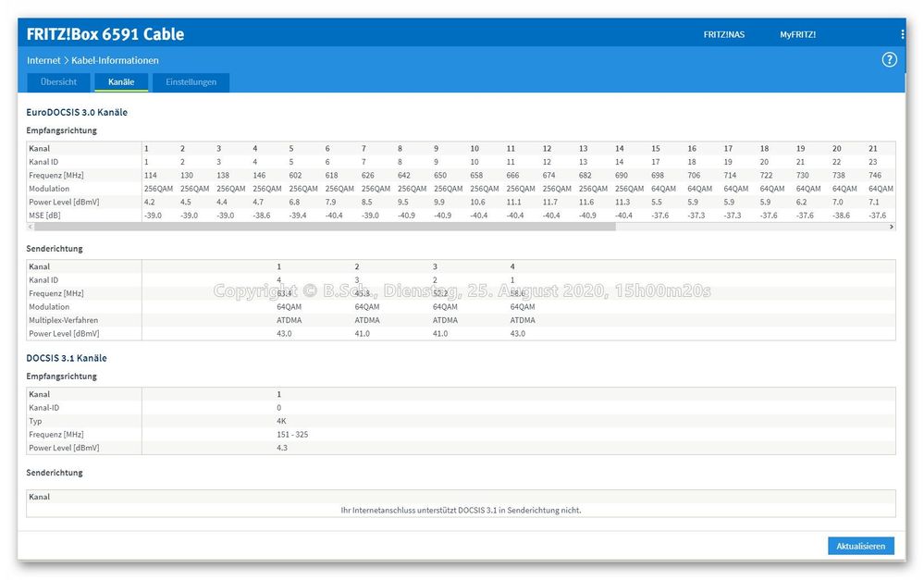The image size is (924, 580).
Task: Click the Typ value 4K
Action: point(281,421)
